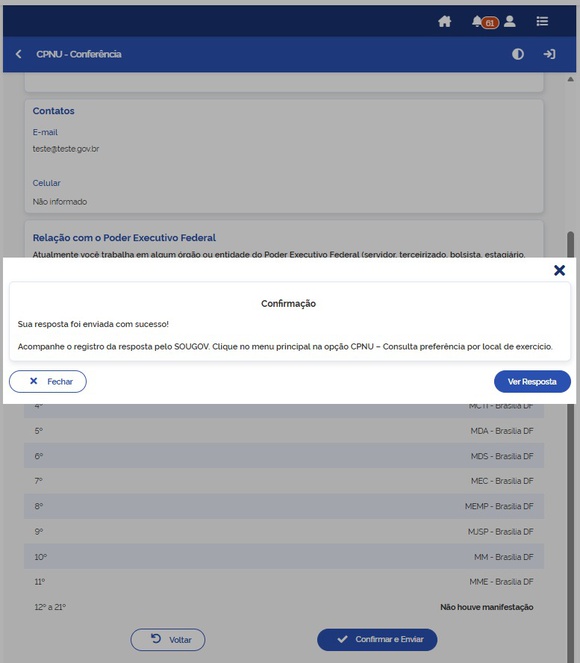Close the confirmation dialog with X
This screenshot has width=580, height=663.
[x=559, y=270]
